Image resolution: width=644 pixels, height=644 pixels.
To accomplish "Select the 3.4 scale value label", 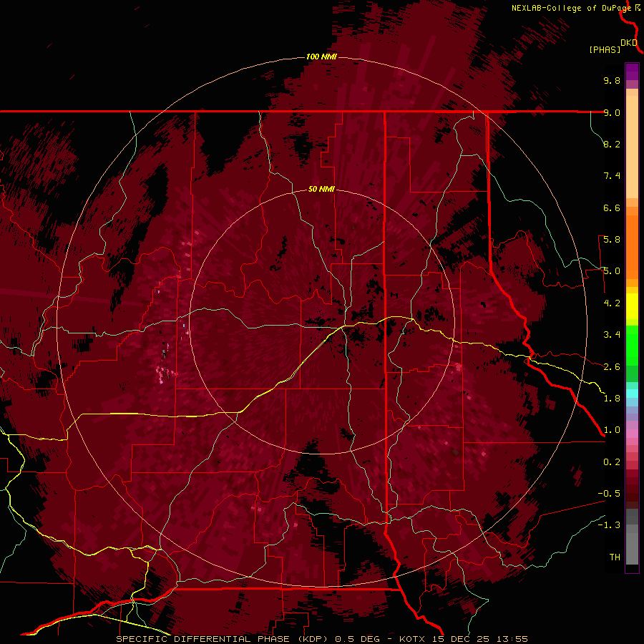I will coord(612,335).
